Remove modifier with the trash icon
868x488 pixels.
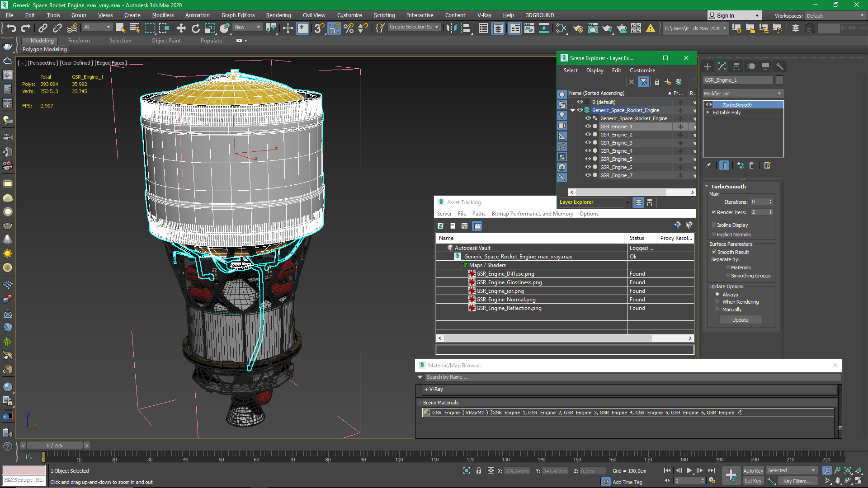pos(751,165)
